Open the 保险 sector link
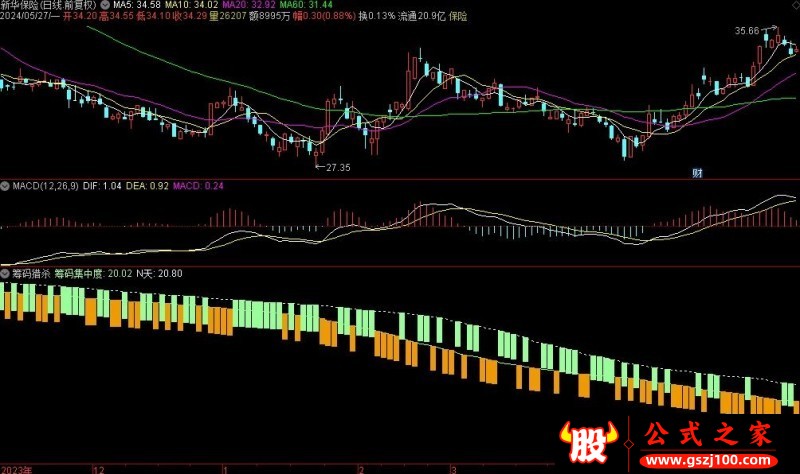The width and height of the screenshot is (800, 474). (458, 16)
